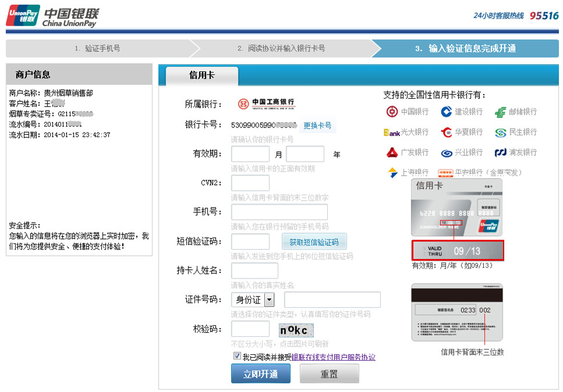Image resolution: width=563 pixels, height=392 pixels.
Task: Click the 24小时客服热线 label
Action: pos(499,16)
